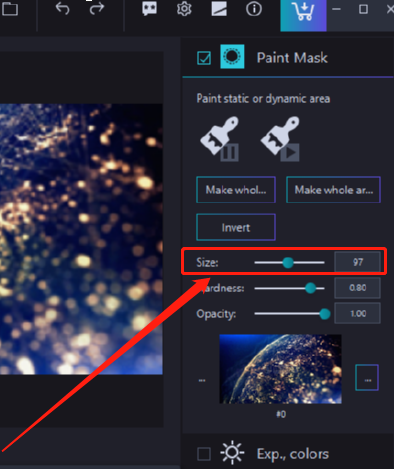The width and height of the screenshot is (394, 469).
Task: Click the Paint static or dynamic area label
Action: pos(263,99)
